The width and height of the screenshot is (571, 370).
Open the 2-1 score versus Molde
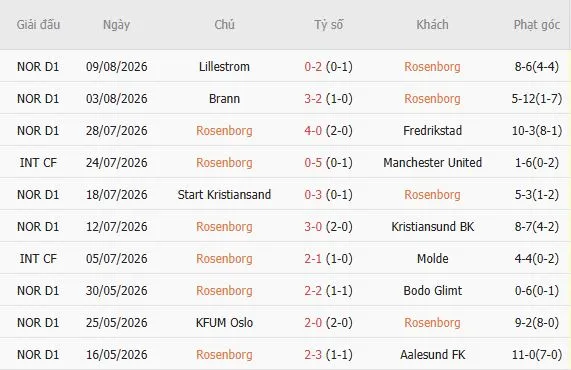point(313,259)
